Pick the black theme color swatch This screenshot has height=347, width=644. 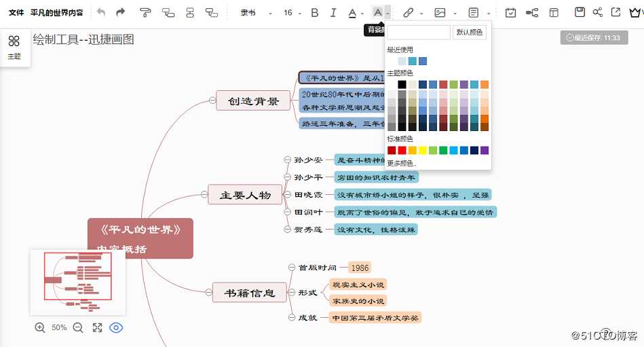(x=402, y=84)
